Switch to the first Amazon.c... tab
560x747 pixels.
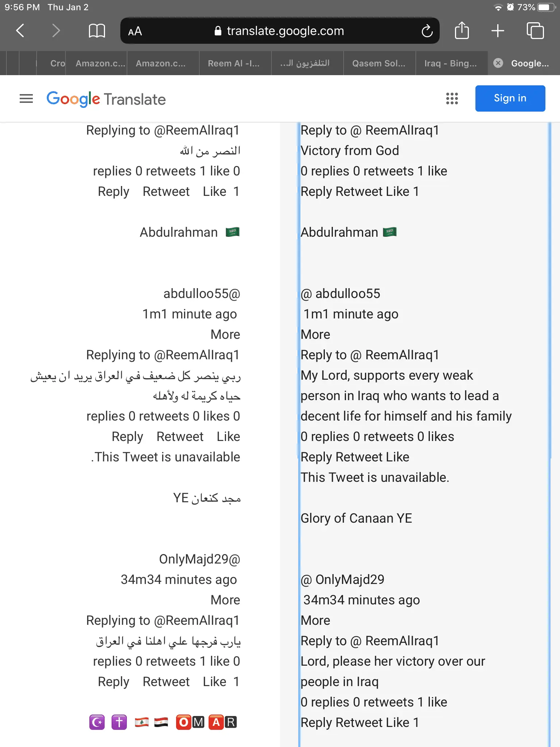coord(100,63)
